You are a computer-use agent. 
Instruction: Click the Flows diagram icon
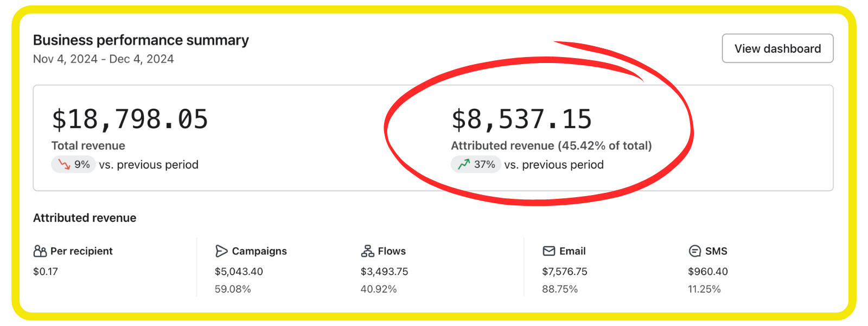click(x=367, y=251)
